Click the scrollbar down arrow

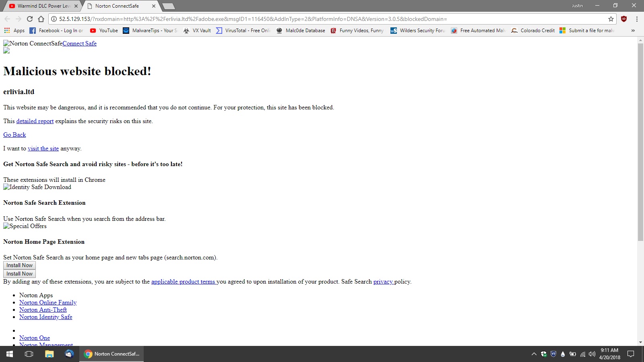(x=641, y=342)
